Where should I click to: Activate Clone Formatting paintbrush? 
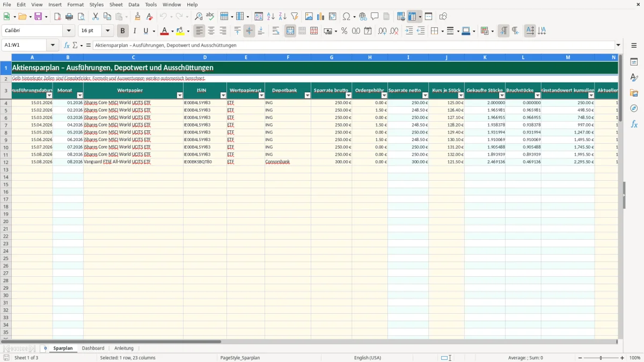pos(138,17)
